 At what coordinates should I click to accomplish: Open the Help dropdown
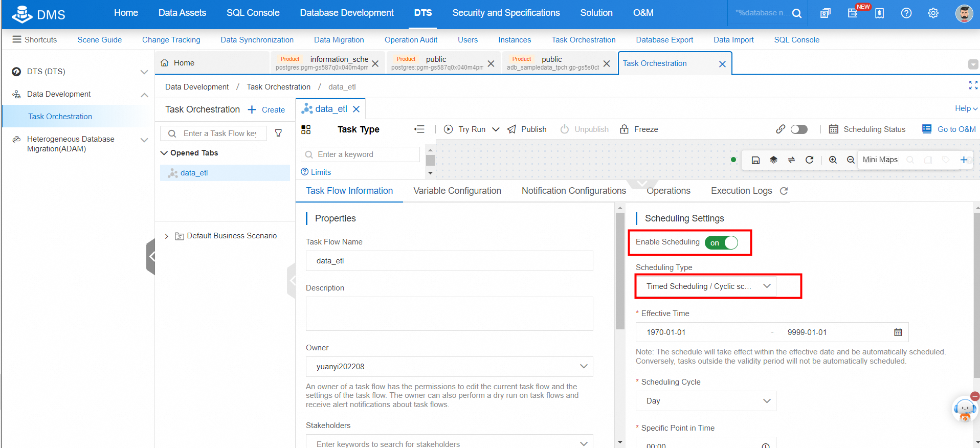click(x=966, y=108)
